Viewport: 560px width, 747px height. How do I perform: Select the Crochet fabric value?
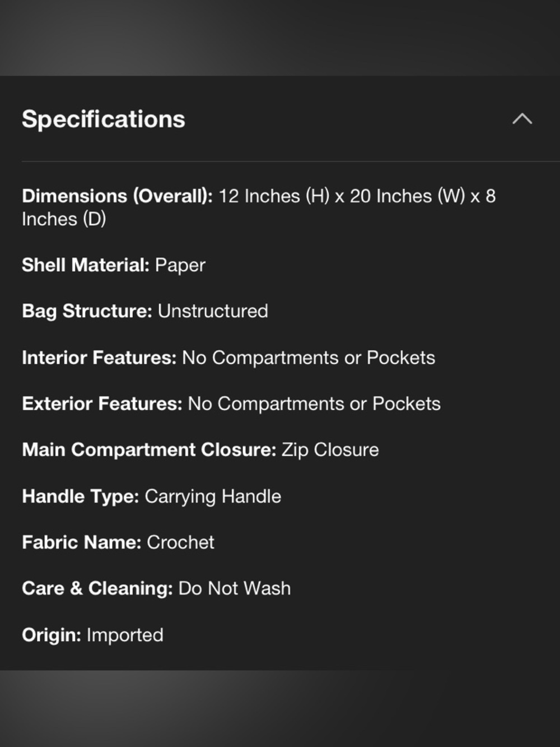pos(180,542)
